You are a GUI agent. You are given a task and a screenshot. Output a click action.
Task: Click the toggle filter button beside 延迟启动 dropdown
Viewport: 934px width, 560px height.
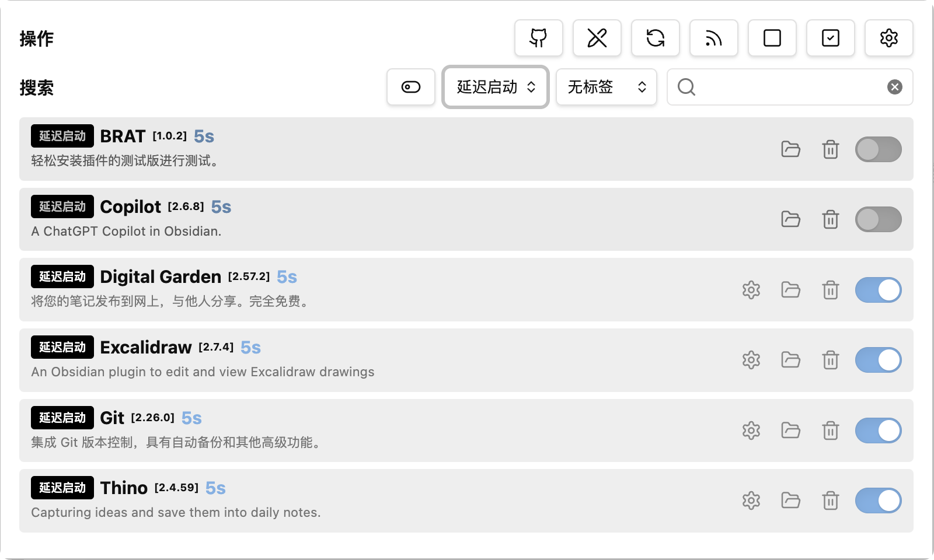click(411, 87)
